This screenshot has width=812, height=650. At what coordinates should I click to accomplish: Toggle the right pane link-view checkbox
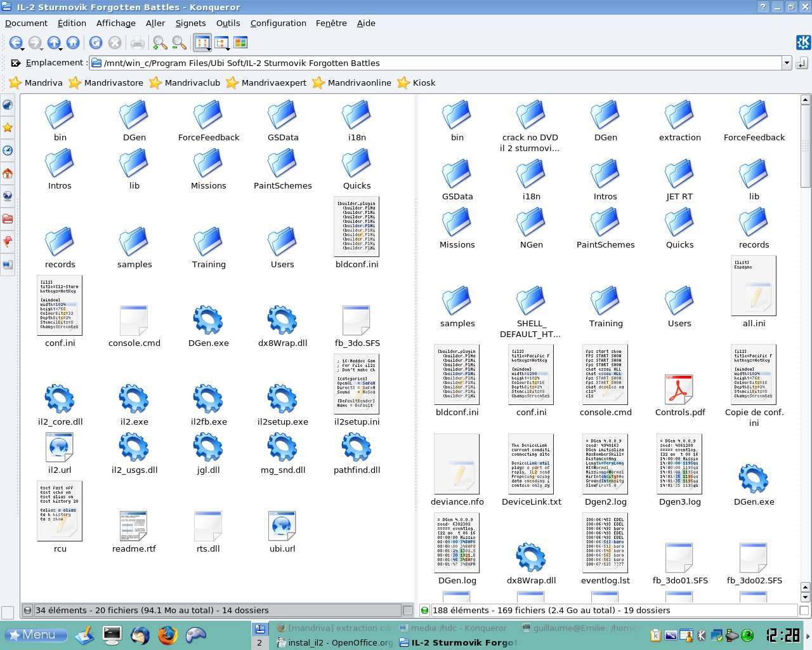(x=804, y=611)
